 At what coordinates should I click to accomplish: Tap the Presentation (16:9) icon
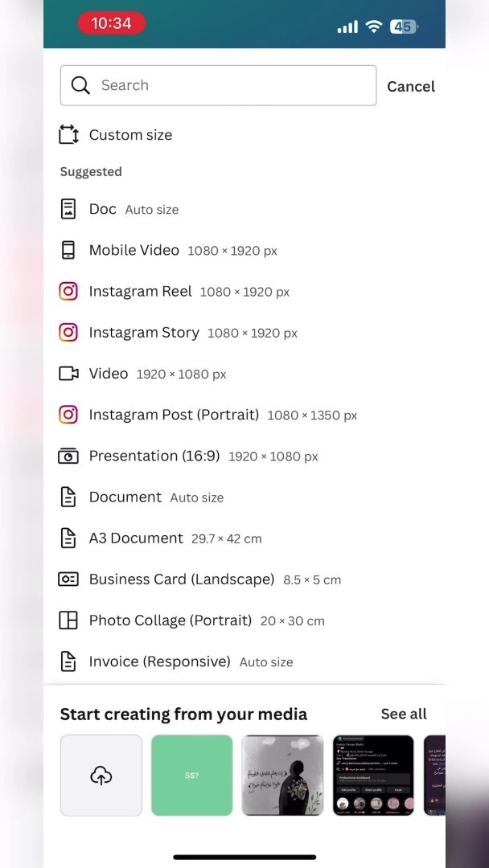69,456
